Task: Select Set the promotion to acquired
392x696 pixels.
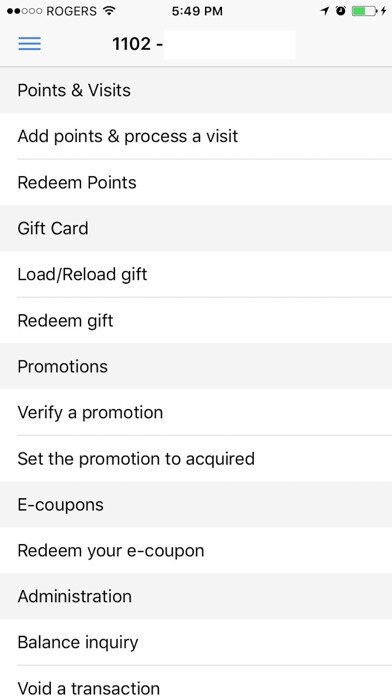Action: tap(196, 459)
